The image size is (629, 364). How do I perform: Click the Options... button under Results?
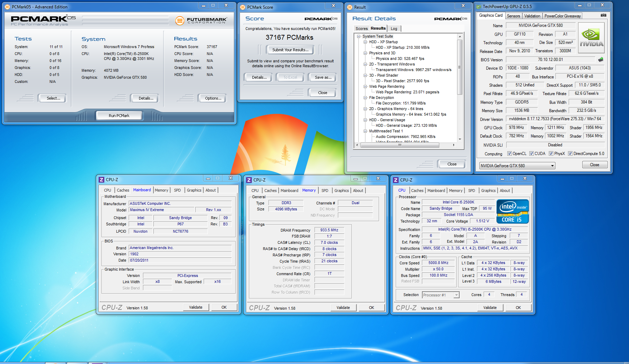pos(213,98)
